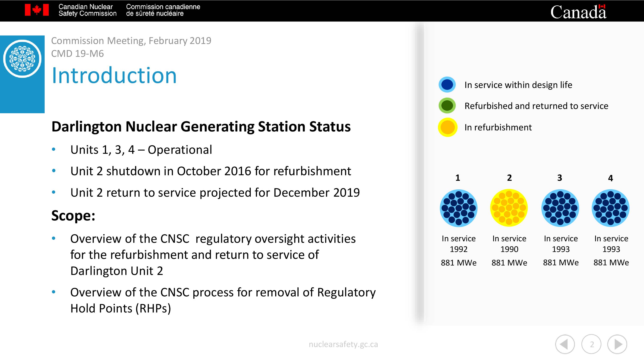
Task: Click '881 MWe' under Unit 4
Action: click(x=611, y=262)
